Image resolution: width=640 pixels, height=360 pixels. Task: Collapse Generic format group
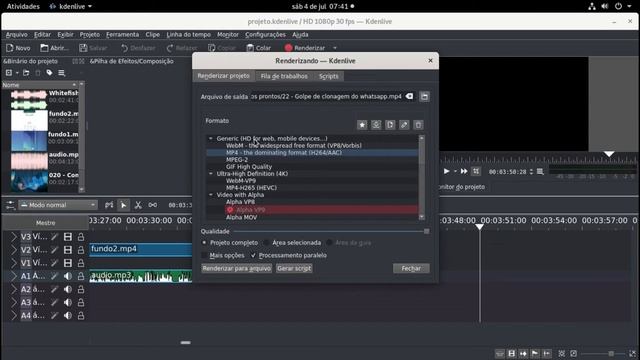click(x=211, y=138)
